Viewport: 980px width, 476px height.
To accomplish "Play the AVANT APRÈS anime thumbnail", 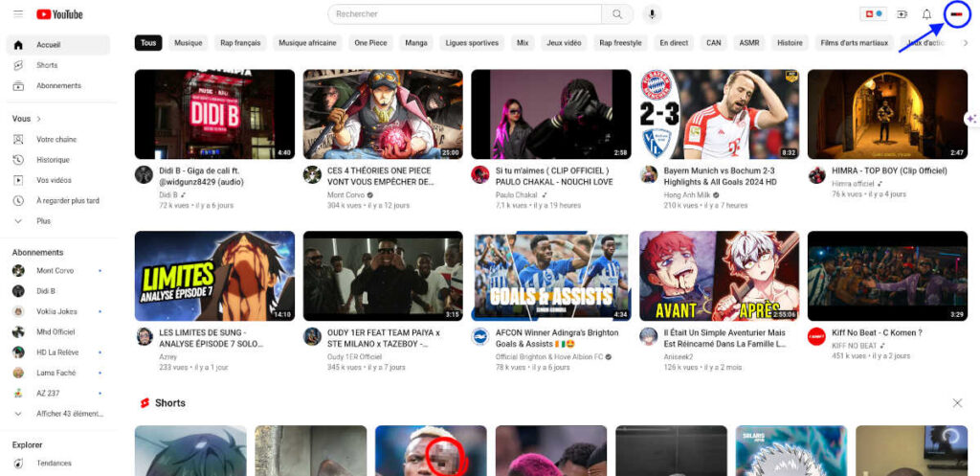I will [719, 276].
